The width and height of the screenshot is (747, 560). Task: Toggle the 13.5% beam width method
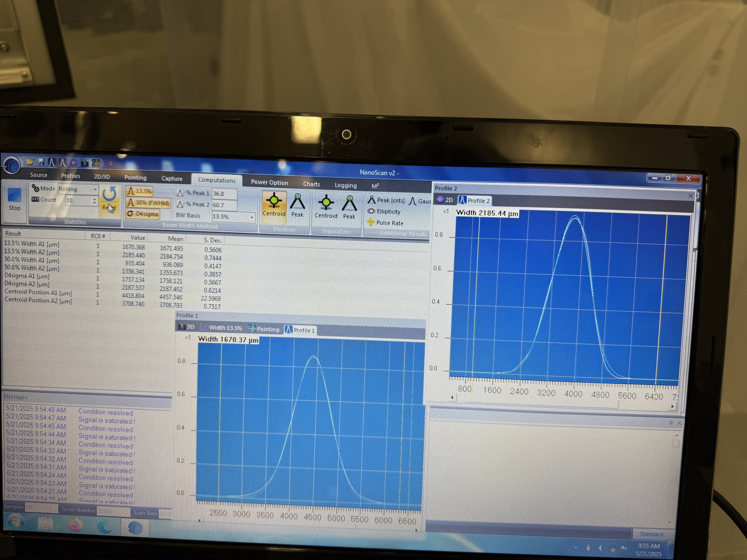(139, 191)
